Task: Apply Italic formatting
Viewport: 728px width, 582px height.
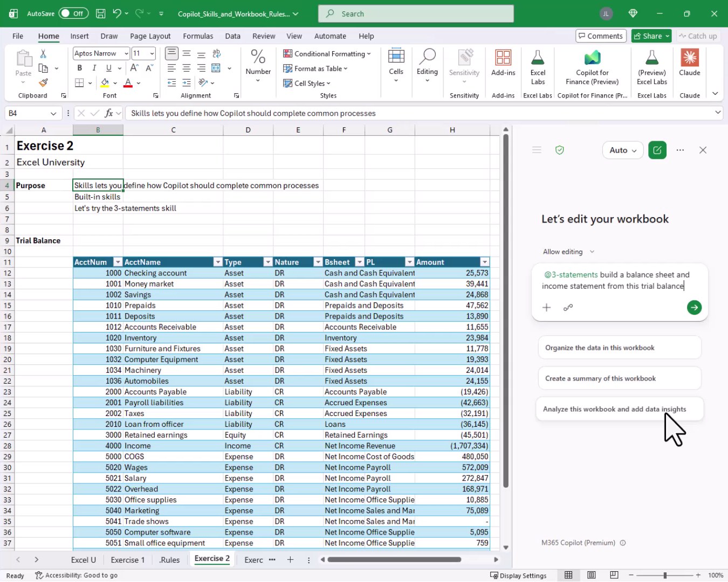Action: tap(94, 68)
